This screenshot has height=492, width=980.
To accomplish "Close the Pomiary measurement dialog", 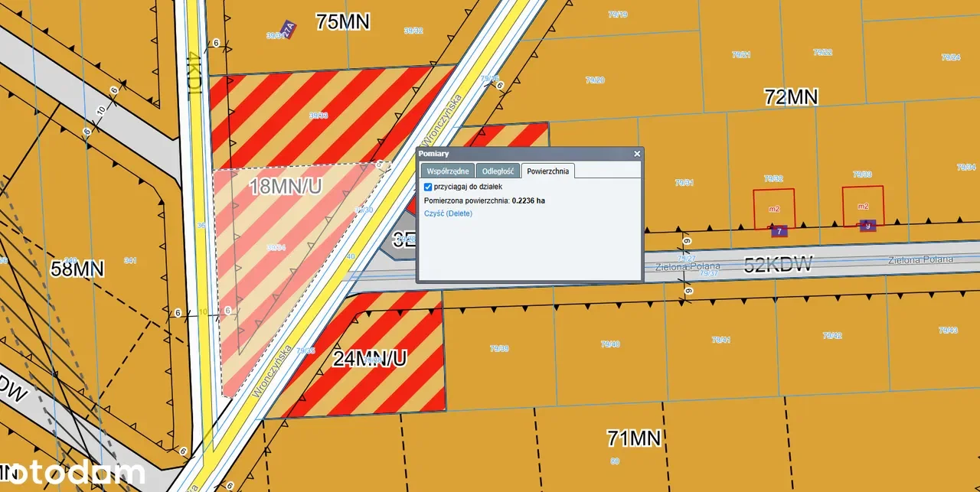I will click(637, 154).
